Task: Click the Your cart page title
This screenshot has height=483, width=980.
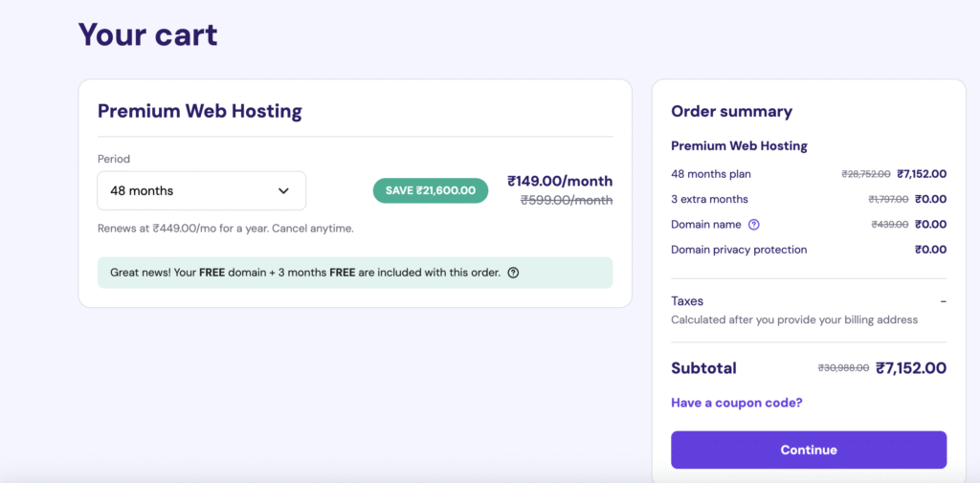Action: (148, 34)
